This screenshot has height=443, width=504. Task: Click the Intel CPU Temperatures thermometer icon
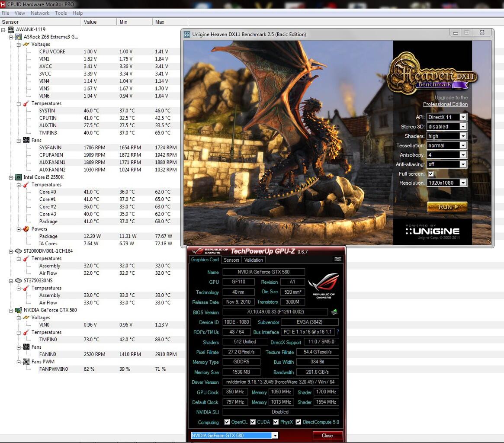click(x=26, y=185)
